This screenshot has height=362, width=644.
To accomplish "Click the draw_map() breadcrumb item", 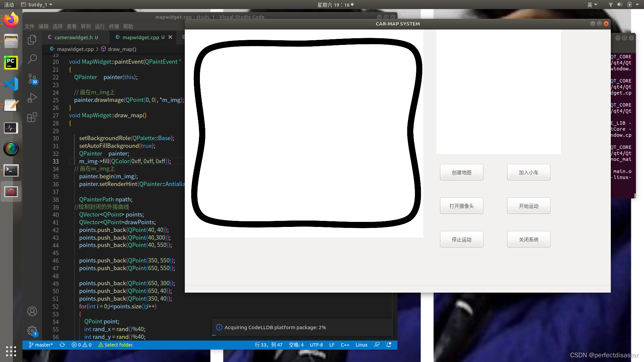I will coord(122,49).
